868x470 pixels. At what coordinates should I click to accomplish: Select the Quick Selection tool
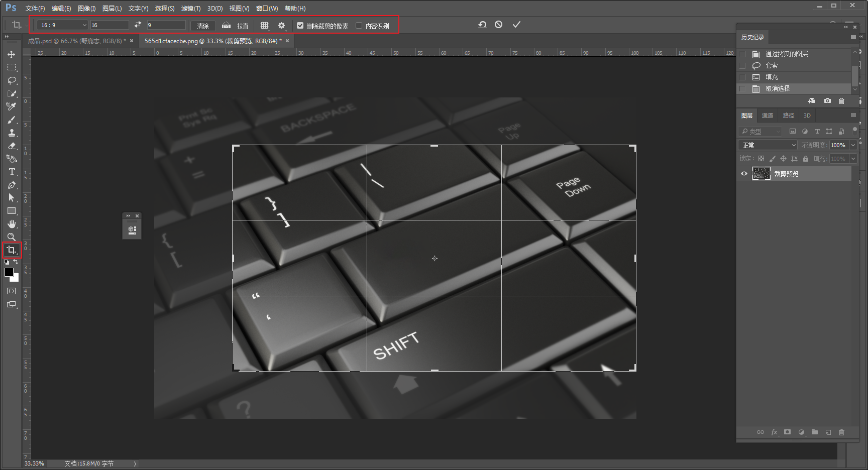[x=11, y=93]
